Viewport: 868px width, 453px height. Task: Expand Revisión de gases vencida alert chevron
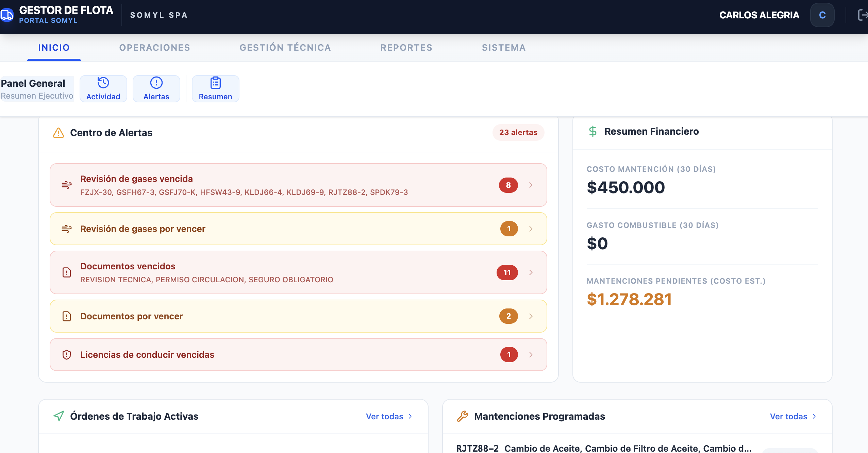point(531,185)
